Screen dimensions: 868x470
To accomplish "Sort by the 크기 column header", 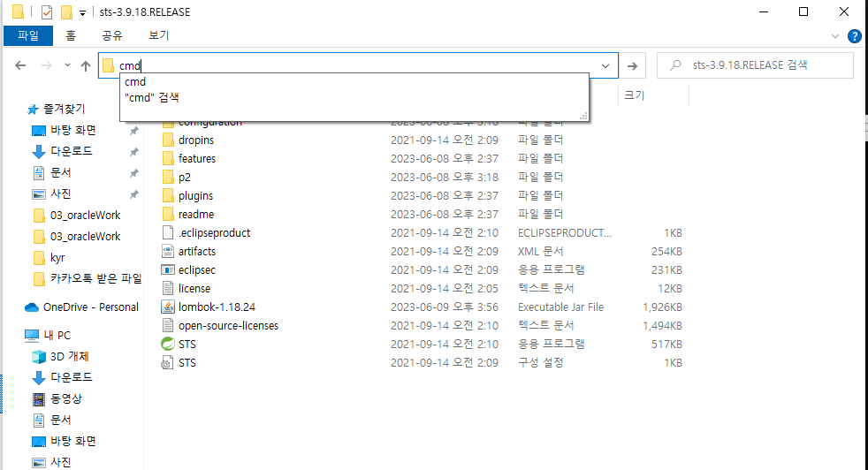I will tap(635, 95).
